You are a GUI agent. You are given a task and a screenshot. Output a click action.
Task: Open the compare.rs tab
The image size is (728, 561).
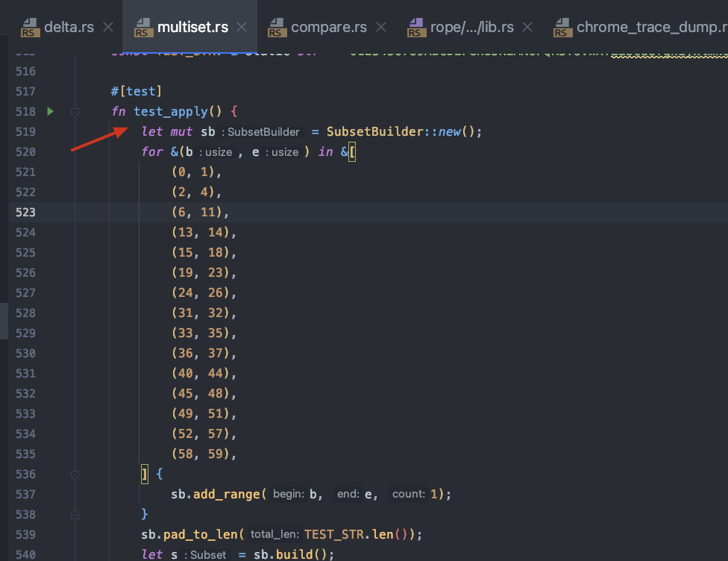(328, 27)
